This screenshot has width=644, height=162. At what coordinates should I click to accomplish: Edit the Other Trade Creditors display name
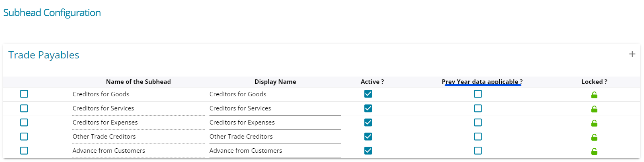click(275, 137)
